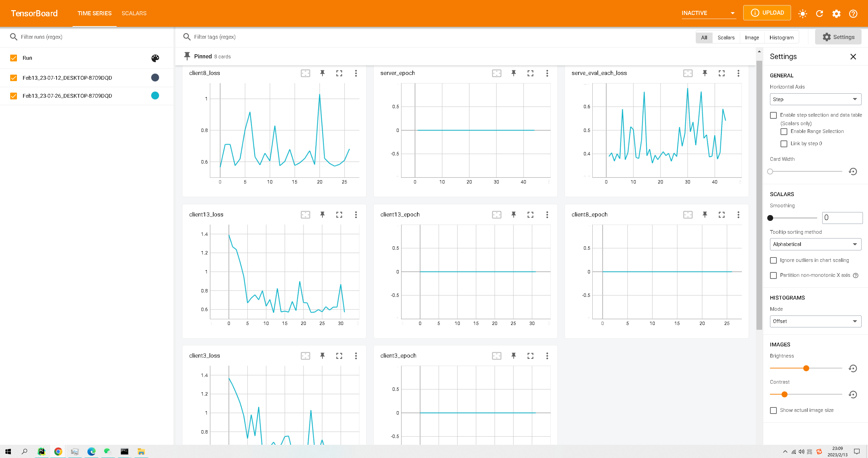
Task: Open the Horizontal Axis Step dropdown
Action: [x=815, y=99]
